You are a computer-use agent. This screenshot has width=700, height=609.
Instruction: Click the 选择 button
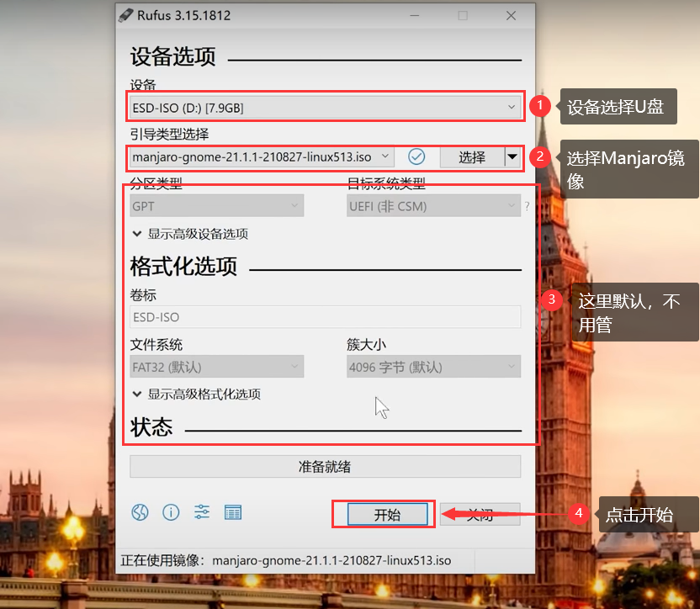coord(472,156)
